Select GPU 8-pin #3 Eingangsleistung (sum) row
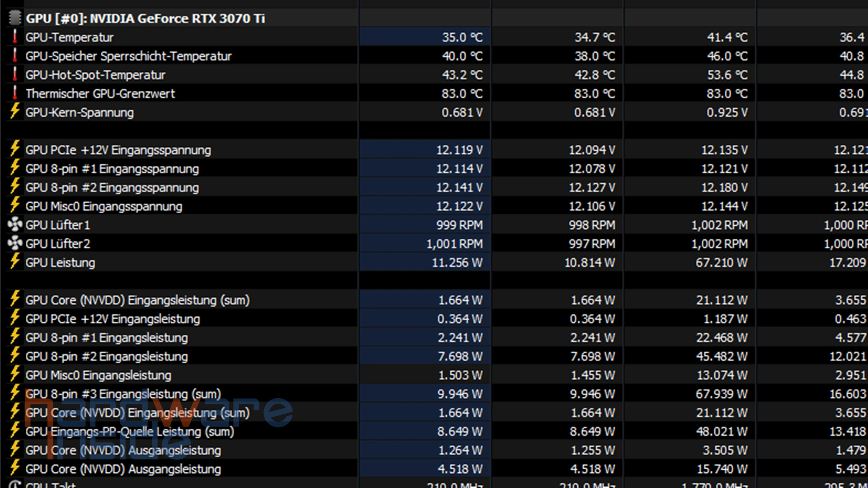Image resolution: width=868 pixels, height=488 pixels. [123, 394]
